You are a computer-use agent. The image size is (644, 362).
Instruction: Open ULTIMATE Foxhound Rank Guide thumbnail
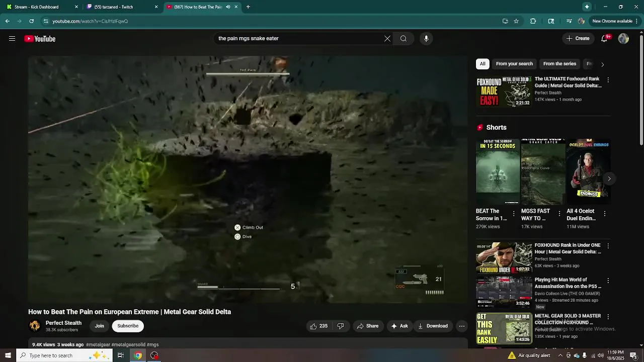[504, 92]
